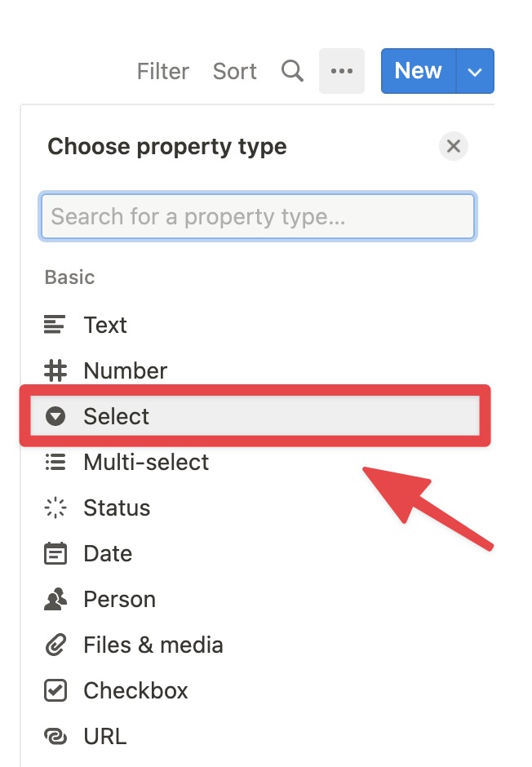Click the magnifying glass search icon

tap(292, 71)
